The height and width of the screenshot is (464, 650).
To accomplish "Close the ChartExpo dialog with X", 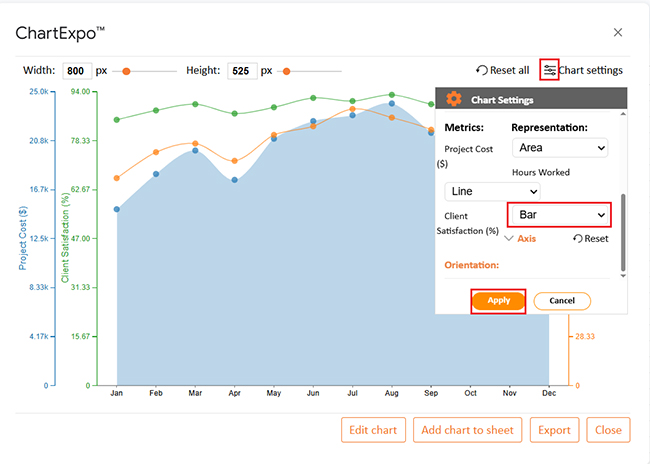I will [618, 32].
